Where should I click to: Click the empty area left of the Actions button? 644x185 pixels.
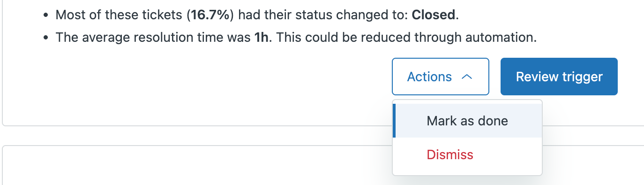(197, 77)
